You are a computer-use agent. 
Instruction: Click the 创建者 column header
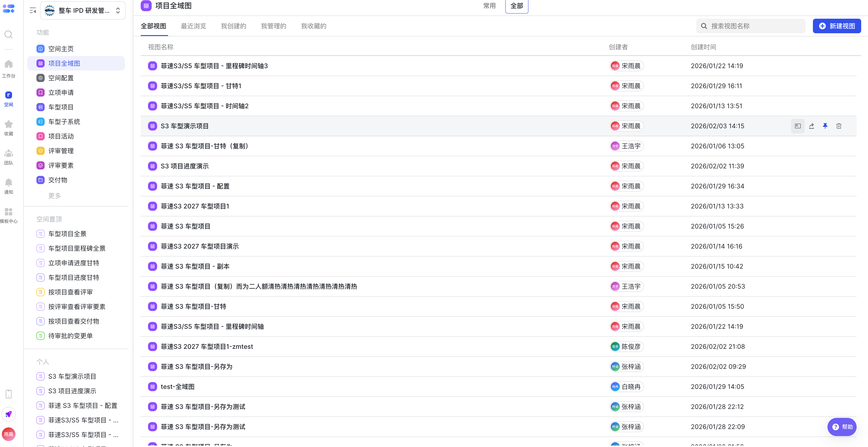[x=618, y=47]
